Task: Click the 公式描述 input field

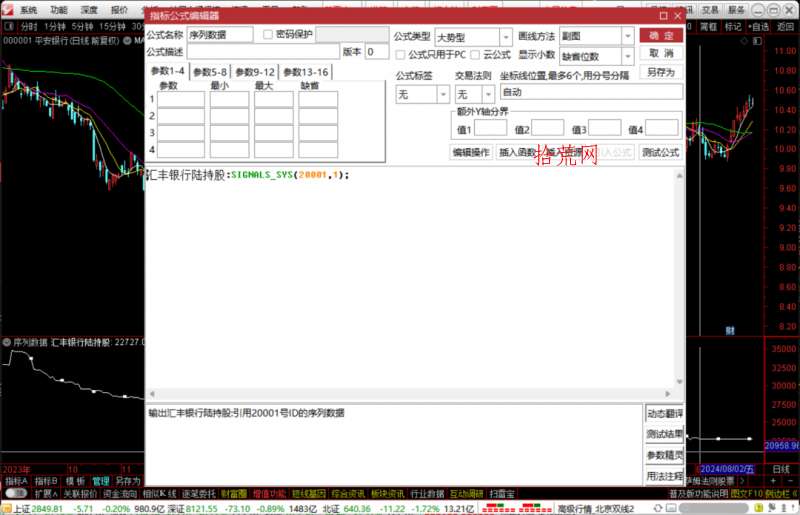Action: (x=263, y=52)
